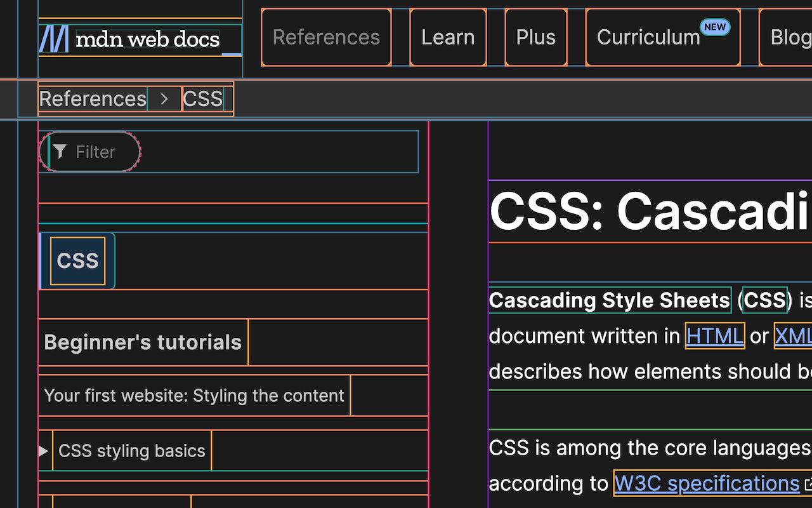Open the References navigation menu
The image size is (812, 508).
[326, 37]
